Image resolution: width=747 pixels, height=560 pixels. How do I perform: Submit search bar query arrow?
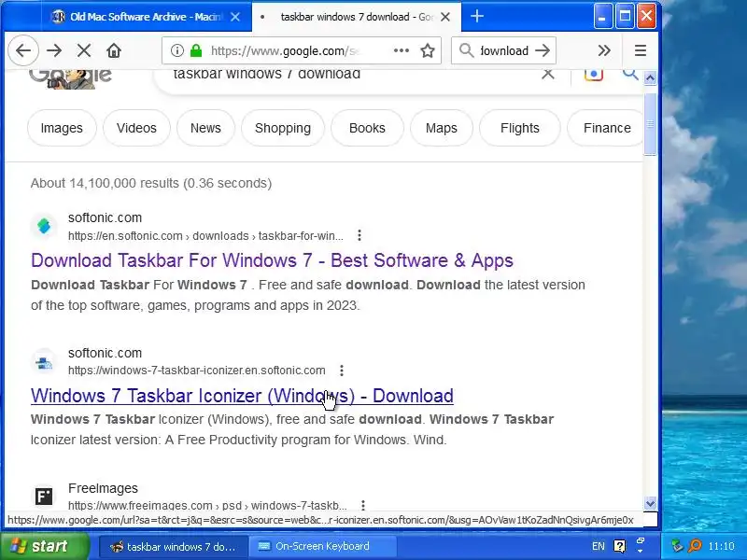pyautogui.click(x=543, y=50)
